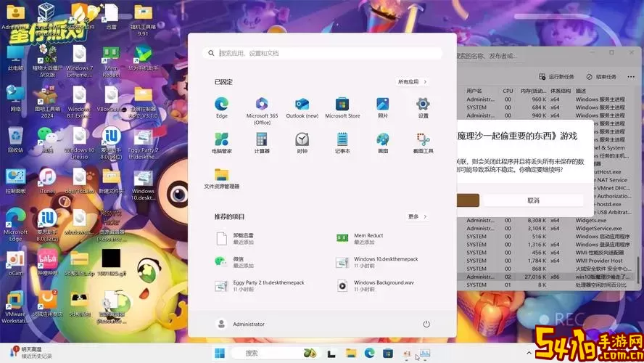The image size is (644, 363).
Task: Switch to Task Manager taskbar icon
Action: [425, 354]
